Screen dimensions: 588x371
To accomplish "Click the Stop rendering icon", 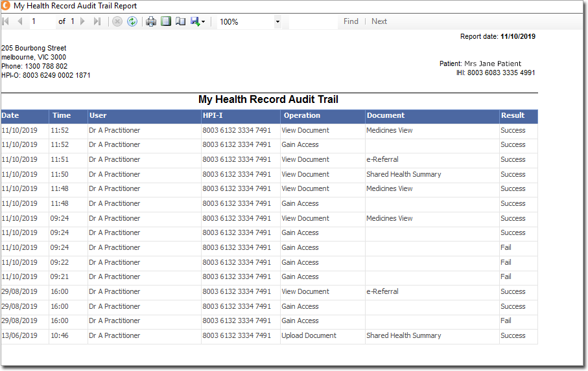I will click(117, 21).
